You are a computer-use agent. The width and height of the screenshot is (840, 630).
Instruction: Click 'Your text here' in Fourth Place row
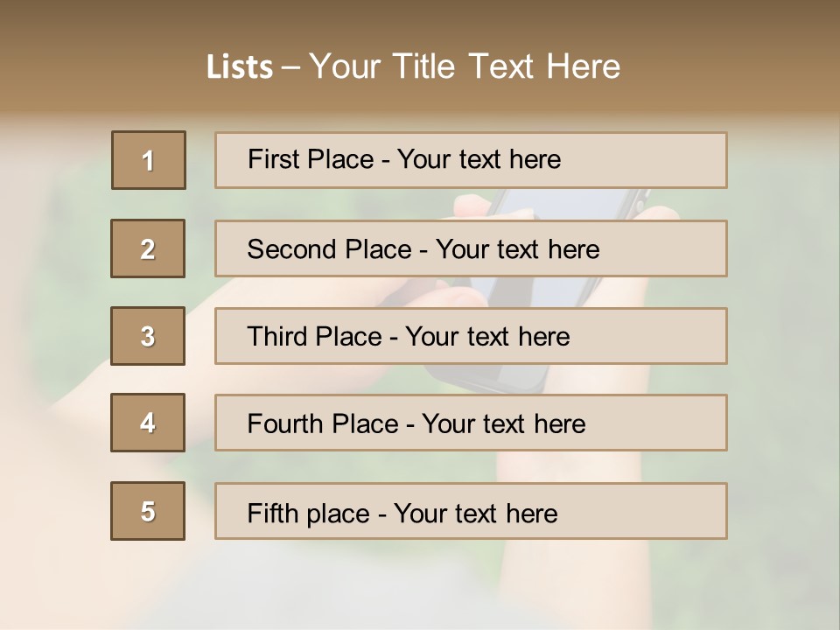(503, 424)
